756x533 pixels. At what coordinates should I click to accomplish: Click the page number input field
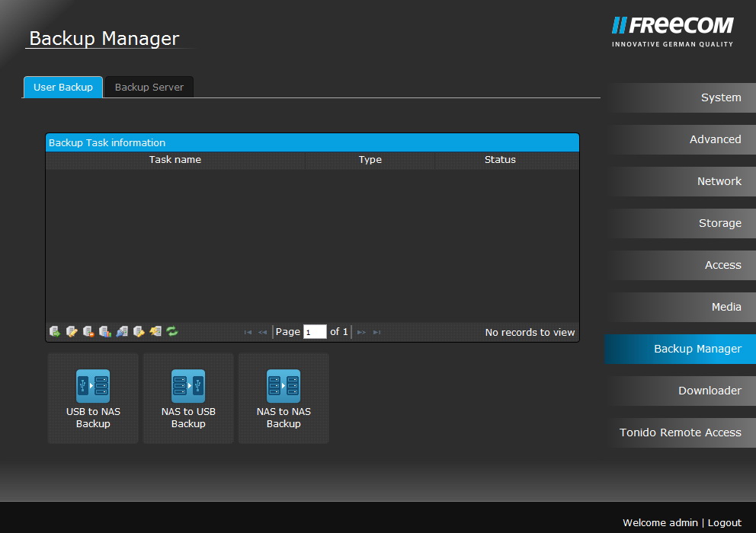(315, 332)
